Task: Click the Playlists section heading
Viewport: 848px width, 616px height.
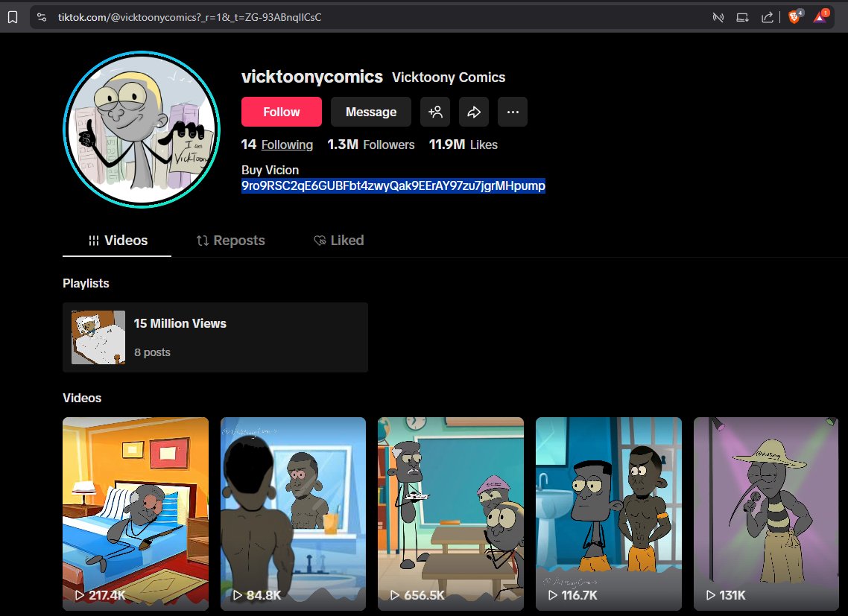Action: tap(86, 283)
